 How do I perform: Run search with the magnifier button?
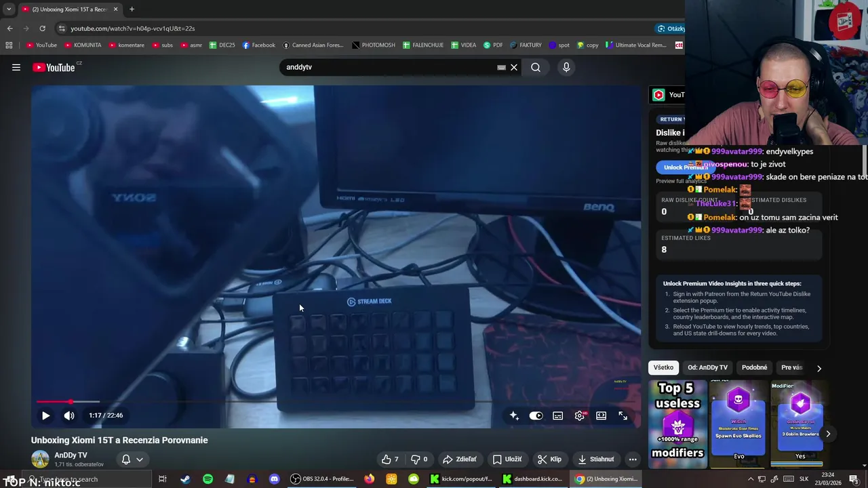pos(536,67)
